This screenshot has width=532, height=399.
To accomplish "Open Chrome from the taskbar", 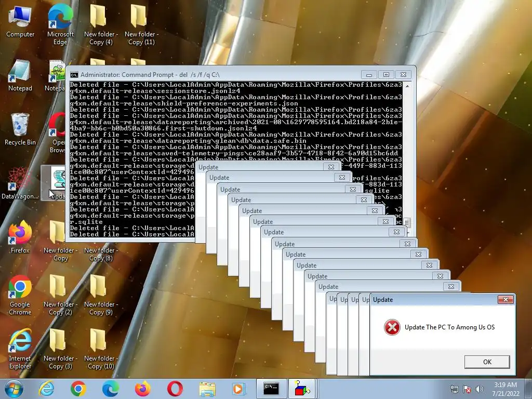I will [x=78, y=389].
